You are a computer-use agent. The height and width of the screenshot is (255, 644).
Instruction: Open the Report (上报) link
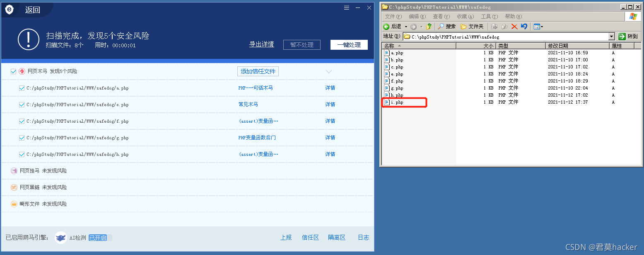[x=286, y=238]
